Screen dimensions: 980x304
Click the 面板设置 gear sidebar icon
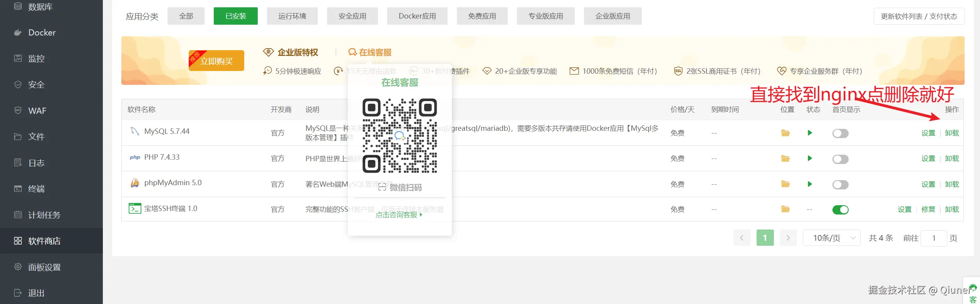(x=18, y=267)
